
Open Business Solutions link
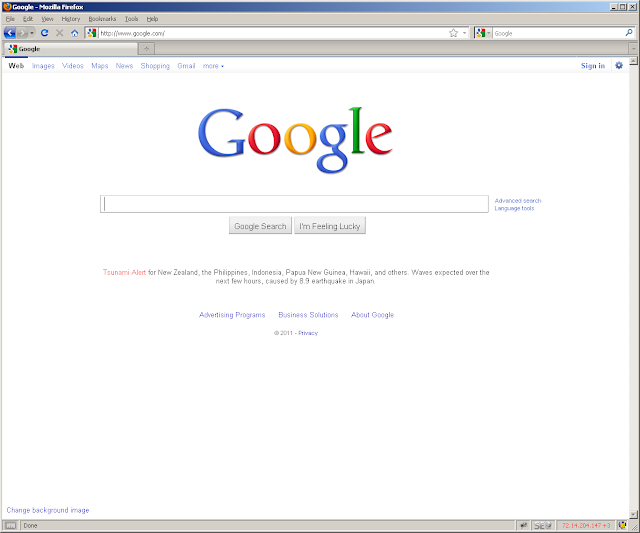point(308,315)
